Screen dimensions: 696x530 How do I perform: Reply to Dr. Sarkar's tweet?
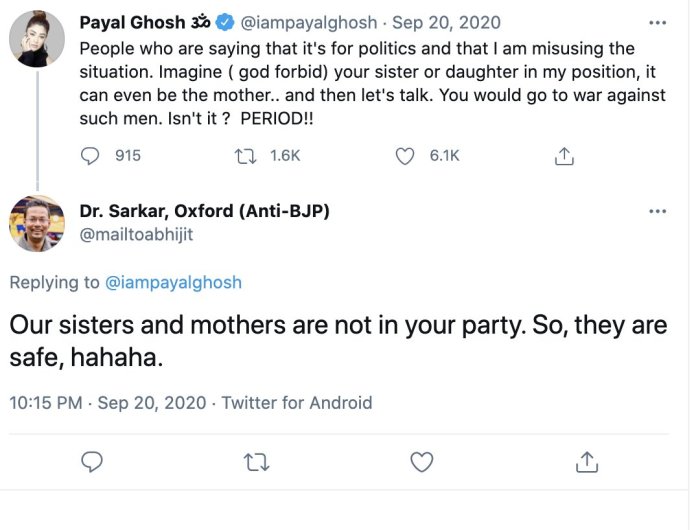(92, 461)
